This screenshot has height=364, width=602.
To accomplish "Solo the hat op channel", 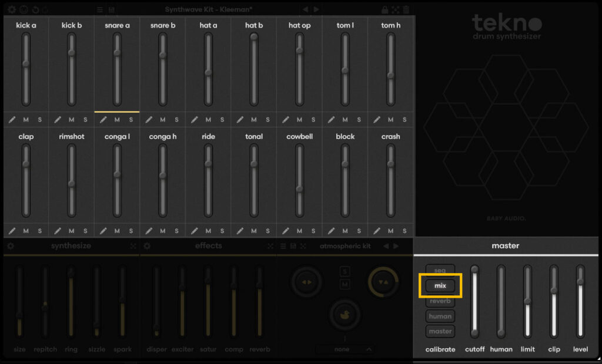I will coord(313,120).
